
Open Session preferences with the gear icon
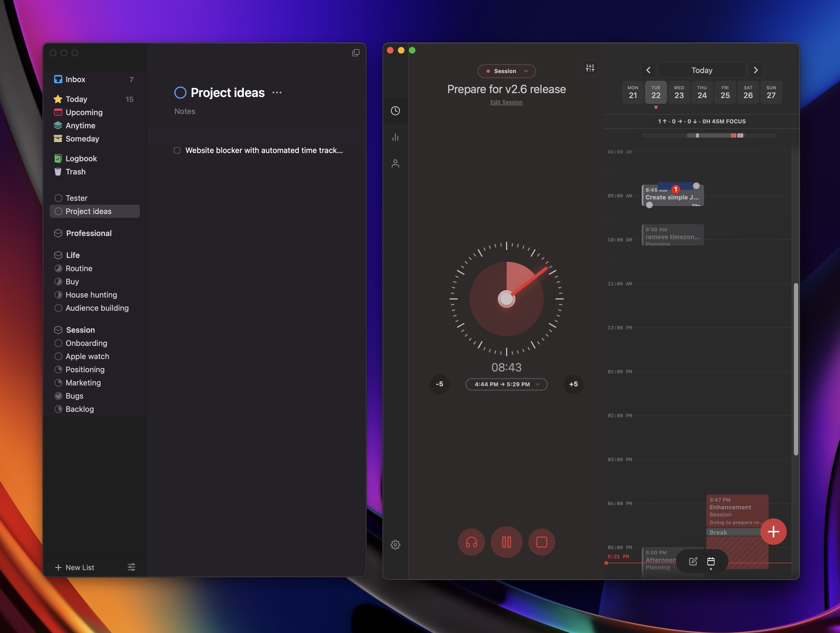click(395, 545)
